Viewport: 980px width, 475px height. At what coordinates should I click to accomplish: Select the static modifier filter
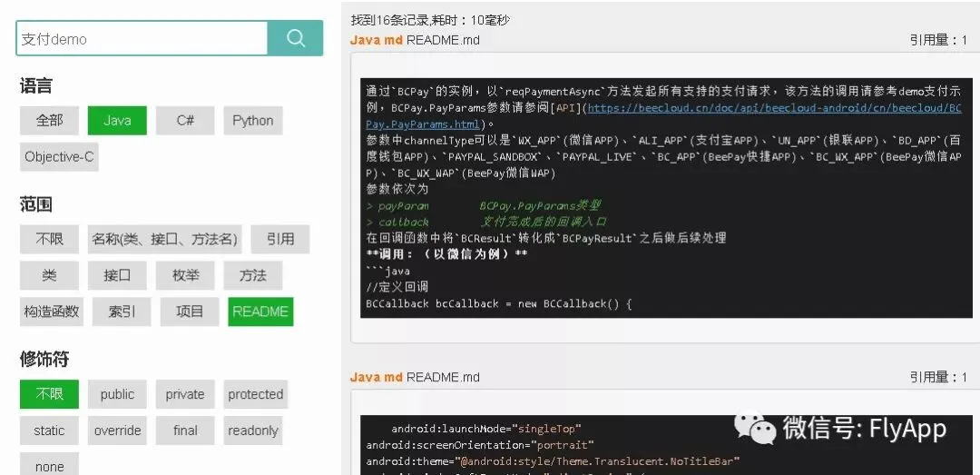pos(49,430)
